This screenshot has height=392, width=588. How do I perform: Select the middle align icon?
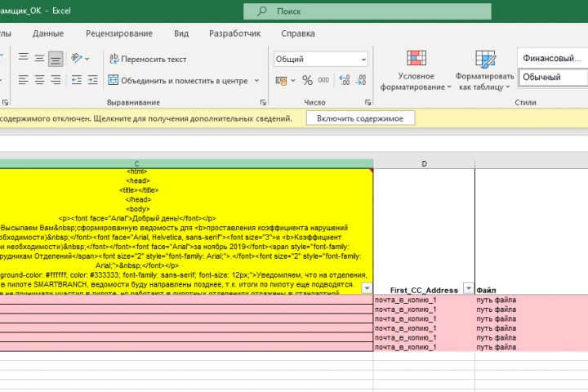coord(39,59)
